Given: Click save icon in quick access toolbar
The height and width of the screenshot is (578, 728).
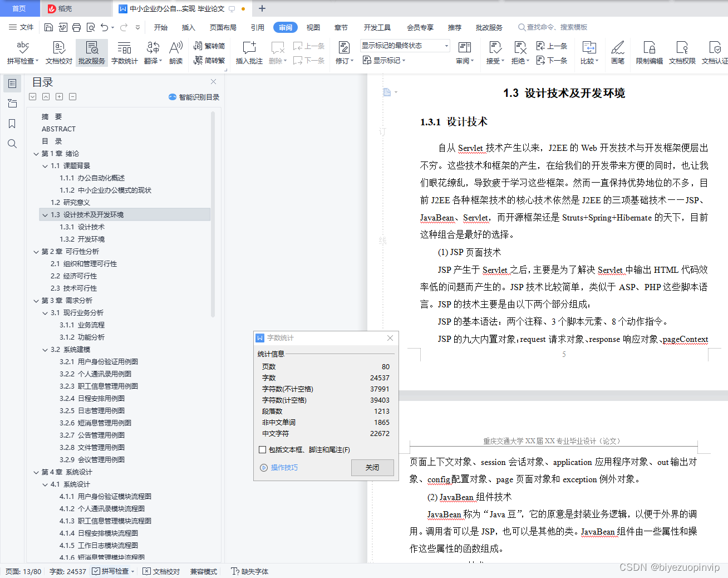Looking at the screenshot, I should tap(48, 27).
